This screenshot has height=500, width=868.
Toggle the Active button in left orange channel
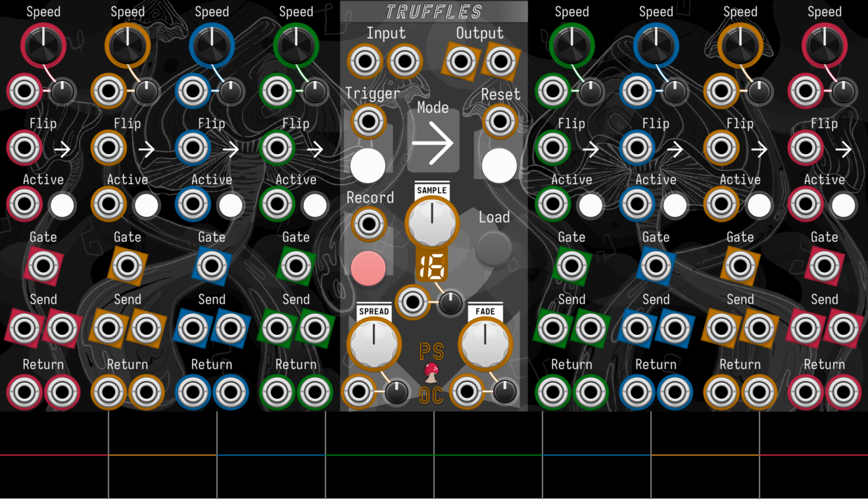[147, 205]
